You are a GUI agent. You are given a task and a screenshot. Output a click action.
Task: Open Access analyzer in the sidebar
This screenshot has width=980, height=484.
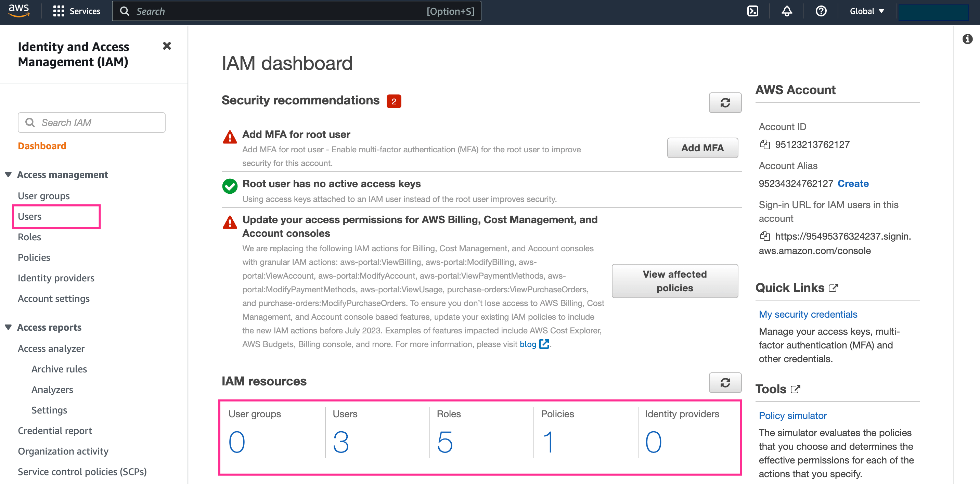[51, 348]
